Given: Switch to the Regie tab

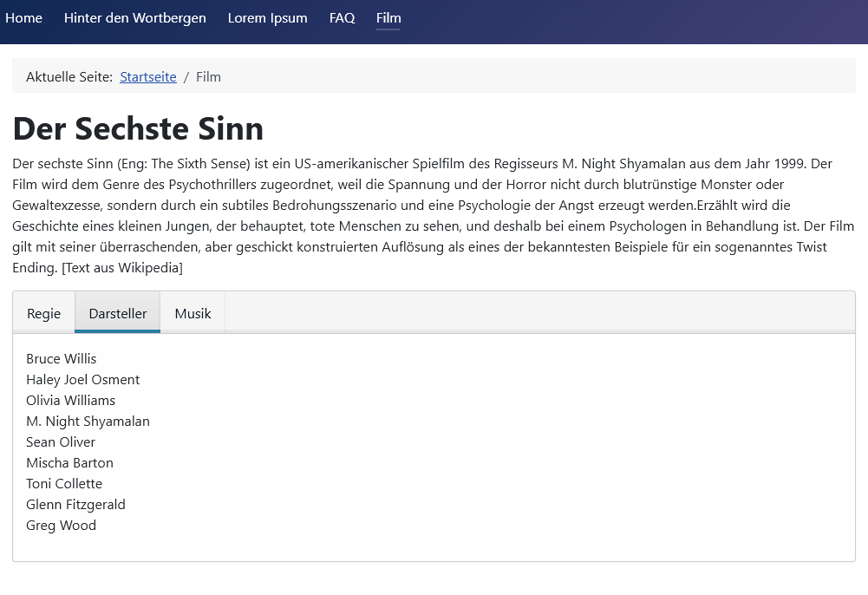Looking at the screenshot, I should pyautogui.click(x=43, y=313).
